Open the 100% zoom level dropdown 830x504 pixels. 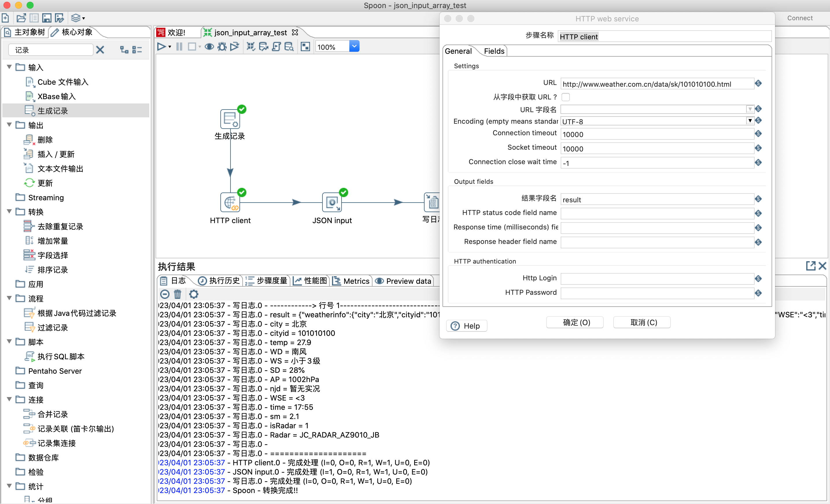click(x=354, y=47)
